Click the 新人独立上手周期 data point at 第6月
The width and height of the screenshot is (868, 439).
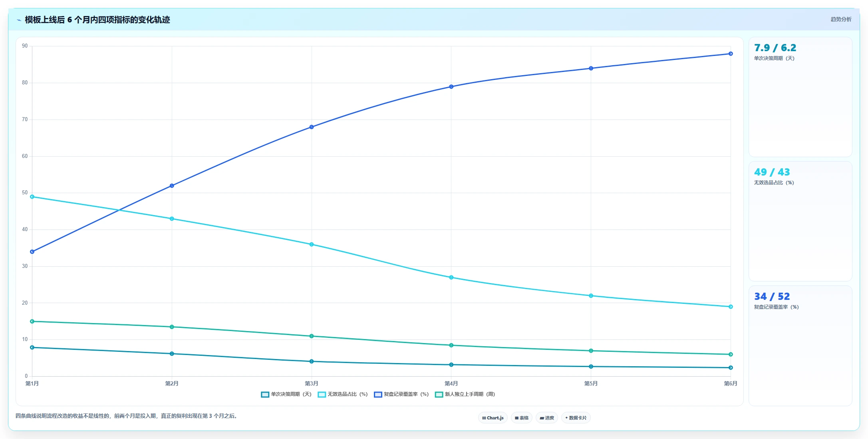(731, 355)
